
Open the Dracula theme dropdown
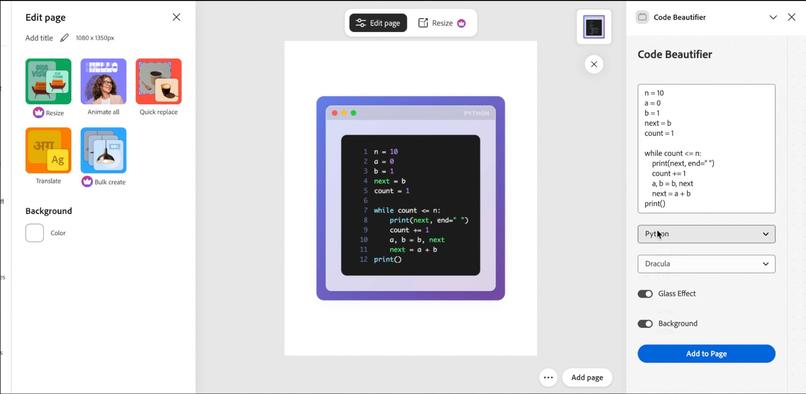click(706, 264)
